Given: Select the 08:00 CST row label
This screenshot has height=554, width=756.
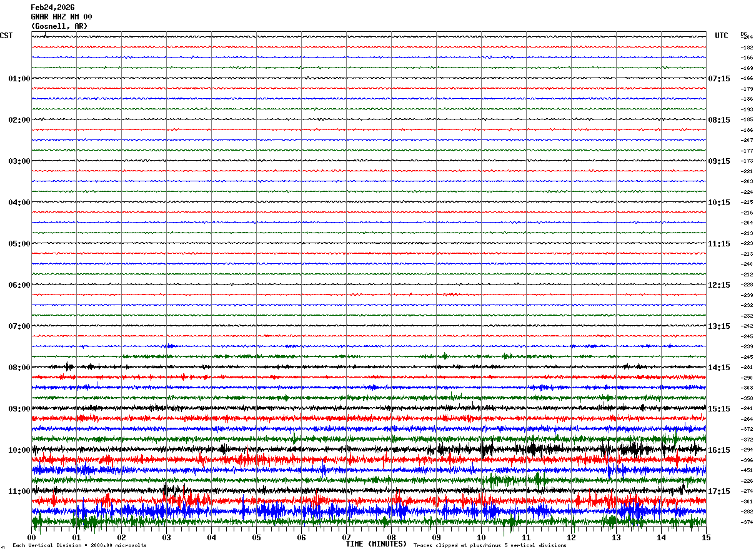Looking at the screenshot, I should pos(19,368).
